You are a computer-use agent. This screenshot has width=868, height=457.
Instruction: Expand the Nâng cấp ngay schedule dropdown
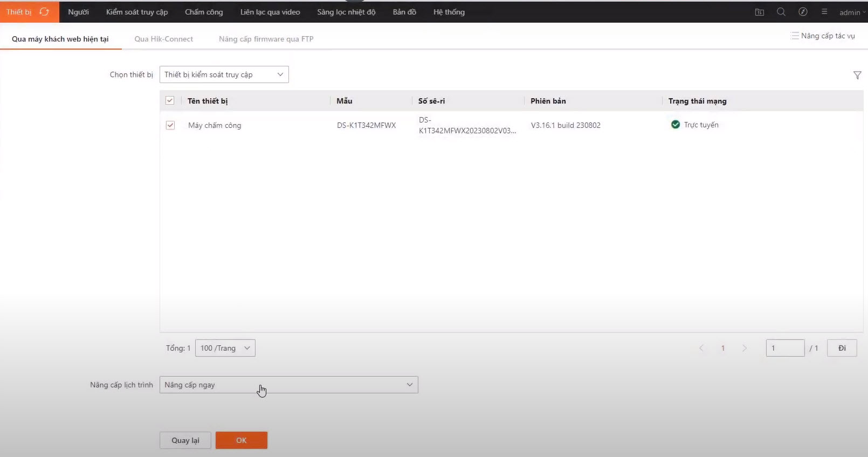pyautogui.click(x=288, y=385)
